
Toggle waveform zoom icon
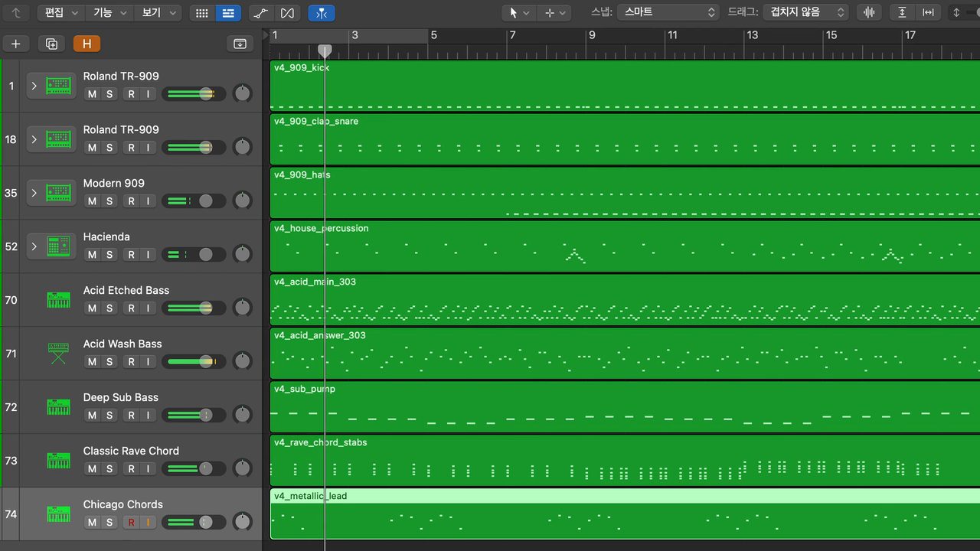tap(869, 13)
